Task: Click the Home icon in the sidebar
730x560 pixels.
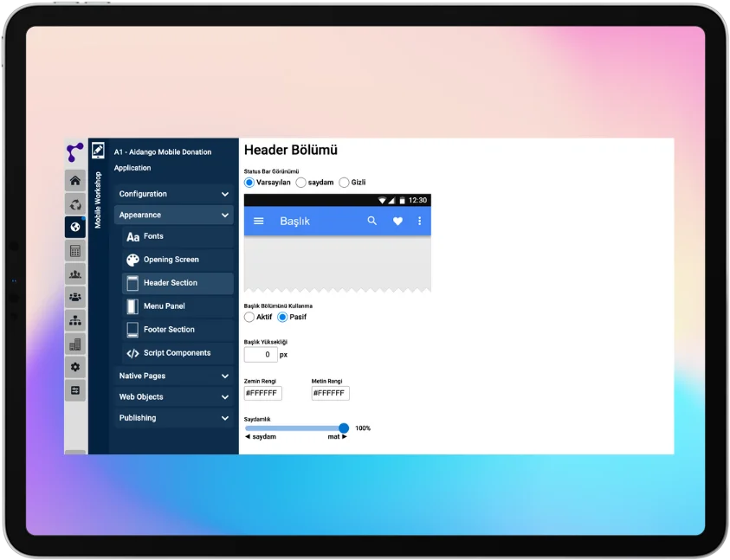Action: 75,180
